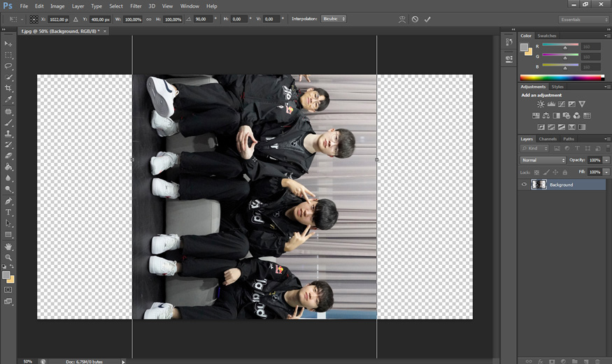
Task: Select the Lasso tool
Action: click(x=8, y=66)
